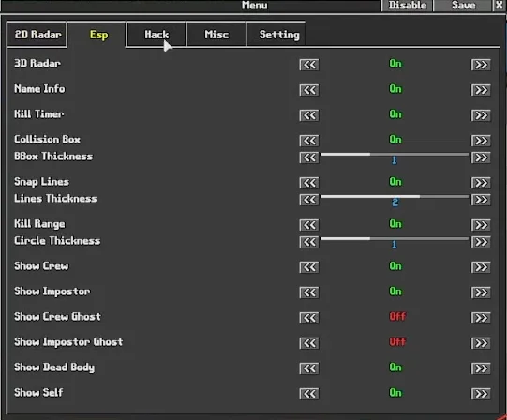Screen dimensions: 507x420
Task: Toggle the Kill Range On value
Action: pos(395,224)
